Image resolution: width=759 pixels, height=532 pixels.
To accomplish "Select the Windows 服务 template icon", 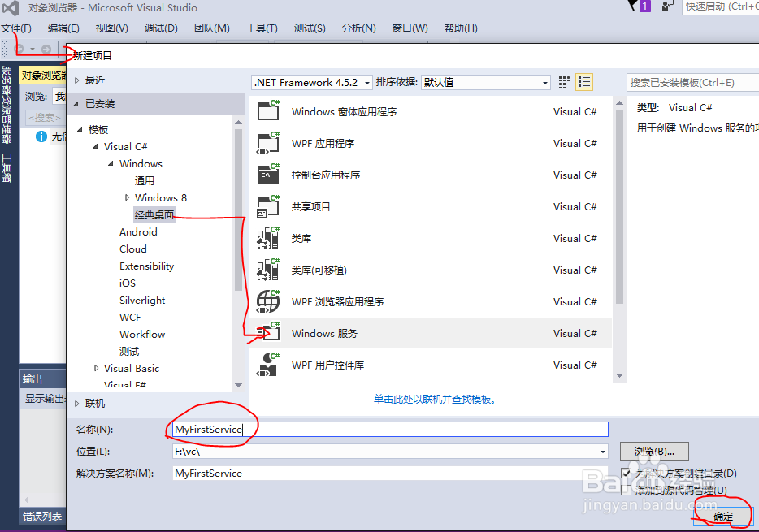I will 268,333.
